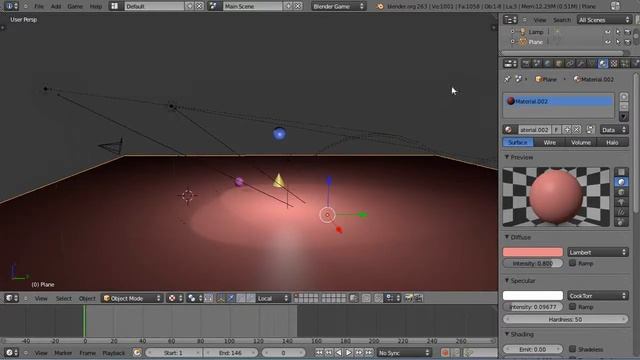Expand the Lamp item in outliner

513,31
